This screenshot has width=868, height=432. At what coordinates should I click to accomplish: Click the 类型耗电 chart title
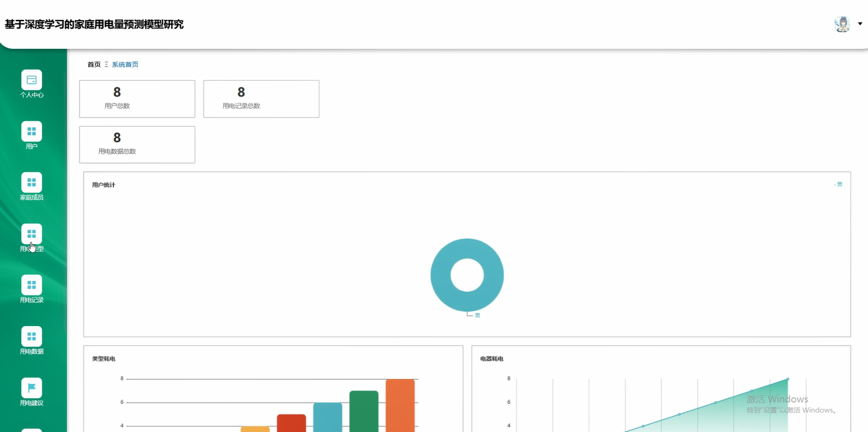point(104,359)
